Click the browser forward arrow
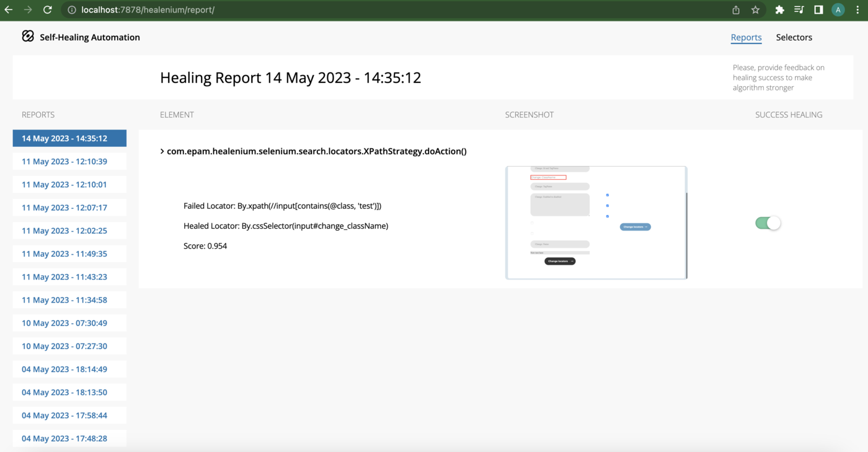 tap(28, 9)
